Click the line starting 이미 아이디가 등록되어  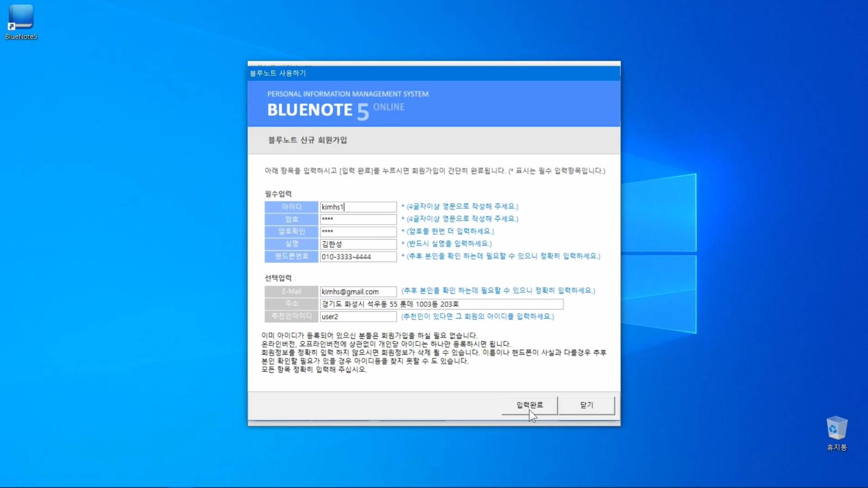369,336
